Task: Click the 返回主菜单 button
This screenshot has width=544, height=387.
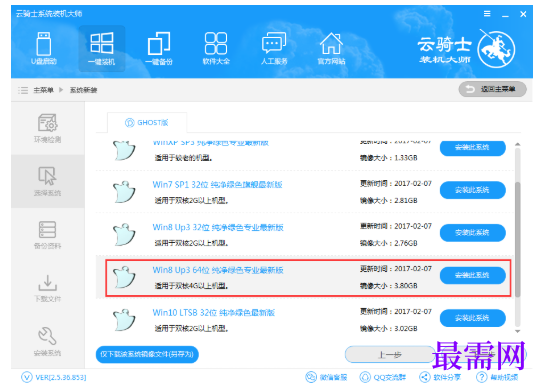Action: 492,90
